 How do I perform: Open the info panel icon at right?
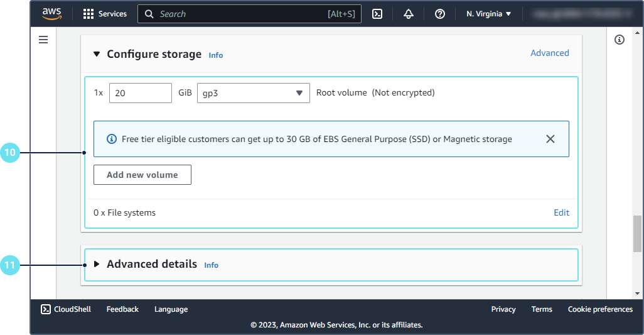pyautogui.click(x=620, y=40)
